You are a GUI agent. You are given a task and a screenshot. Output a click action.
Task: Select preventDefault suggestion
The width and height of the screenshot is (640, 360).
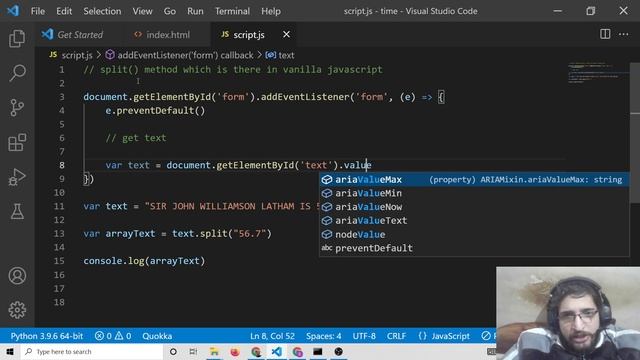pos(473,248)
